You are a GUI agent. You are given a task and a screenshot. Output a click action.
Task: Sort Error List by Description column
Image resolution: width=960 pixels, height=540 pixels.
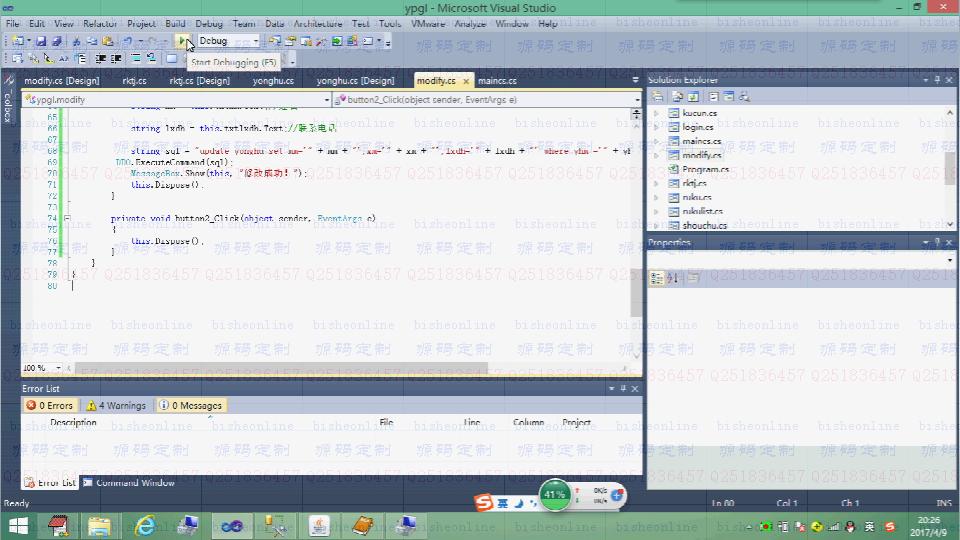click(73, 422)
